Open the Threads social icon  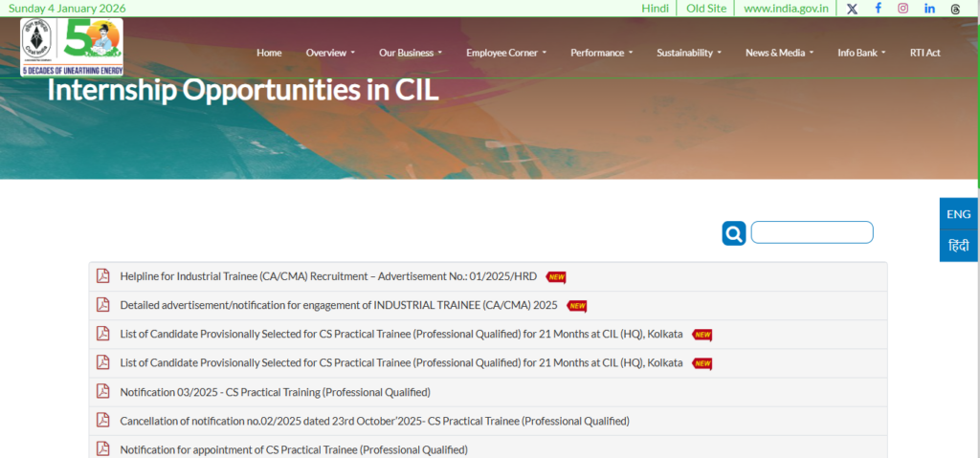coord(955,9)
